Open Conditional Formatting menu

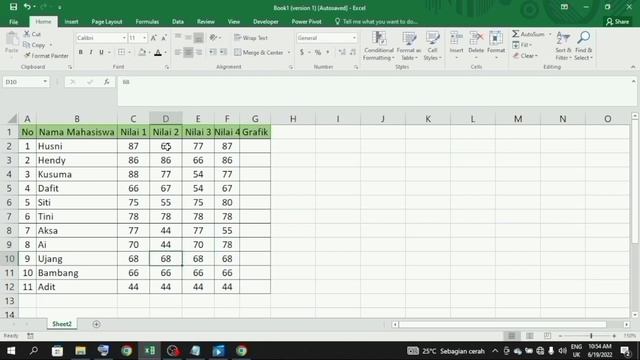click(378, 46)
